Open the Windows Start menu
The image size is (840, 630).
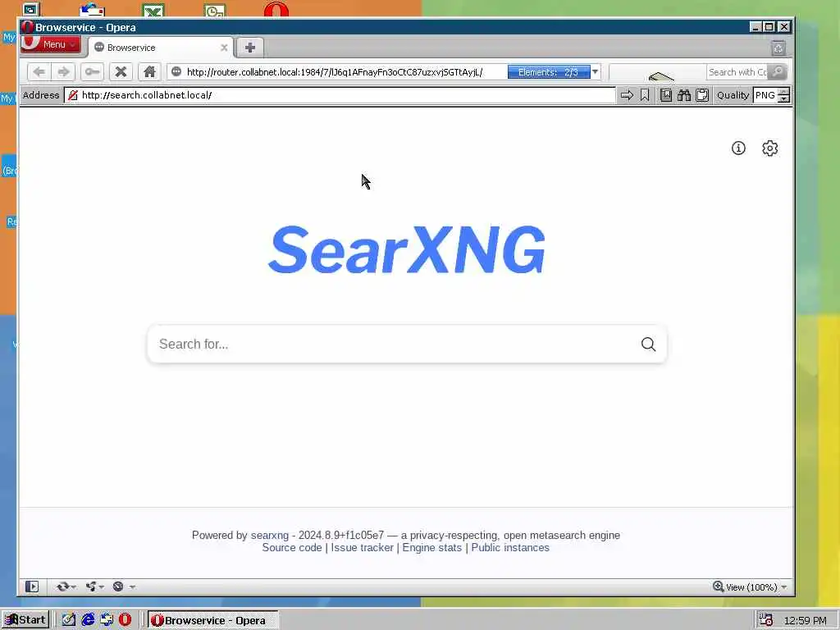pos(25,620)
